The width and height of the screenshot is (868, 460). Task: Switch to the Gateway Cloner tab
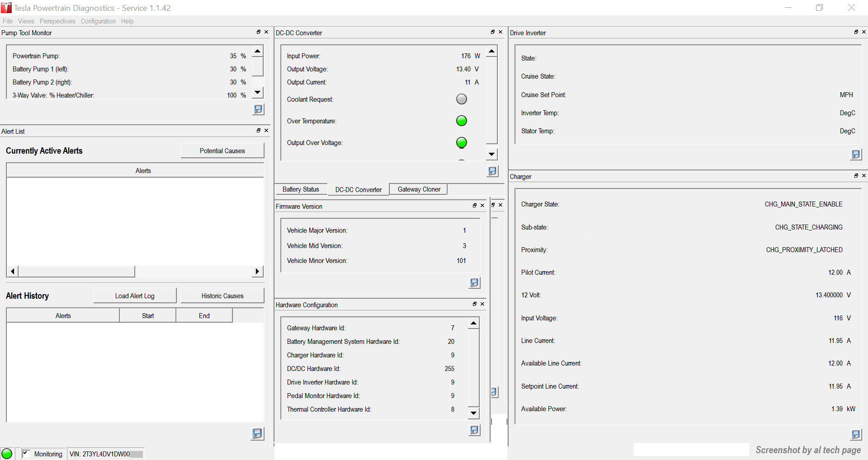tap(419, 189)
